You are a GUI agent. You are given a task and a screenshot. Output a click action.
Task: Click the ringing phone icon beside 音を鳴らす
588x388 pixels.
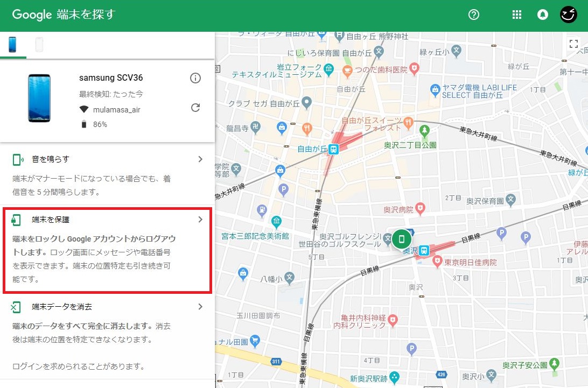(17, 159)
